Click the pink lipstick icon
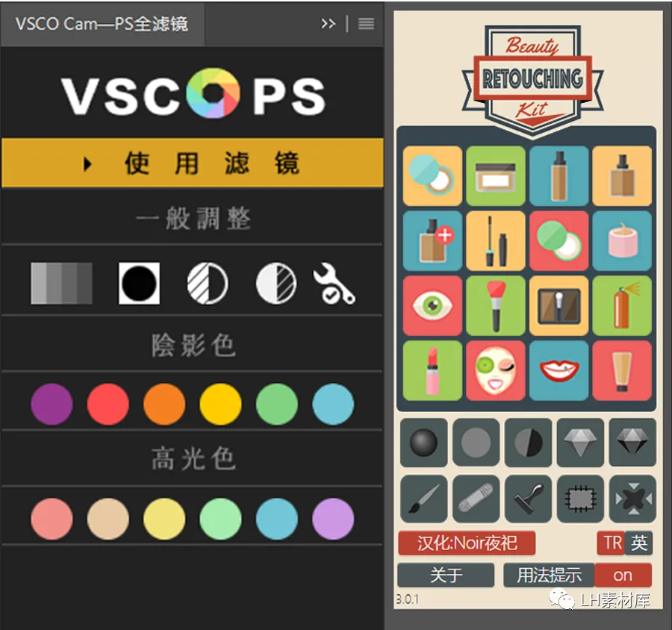 pyautogui.click(x=432, y=371)
